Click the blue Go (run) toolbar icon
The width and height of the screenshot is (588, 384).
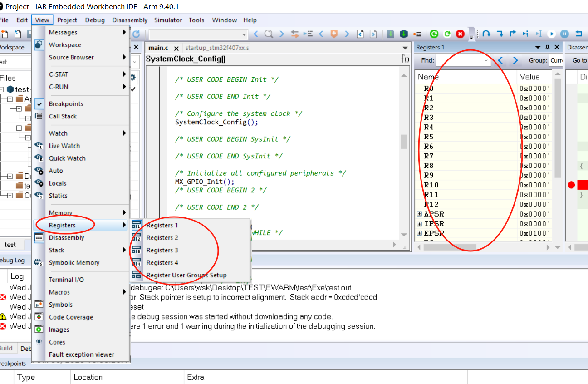[552, 34]
